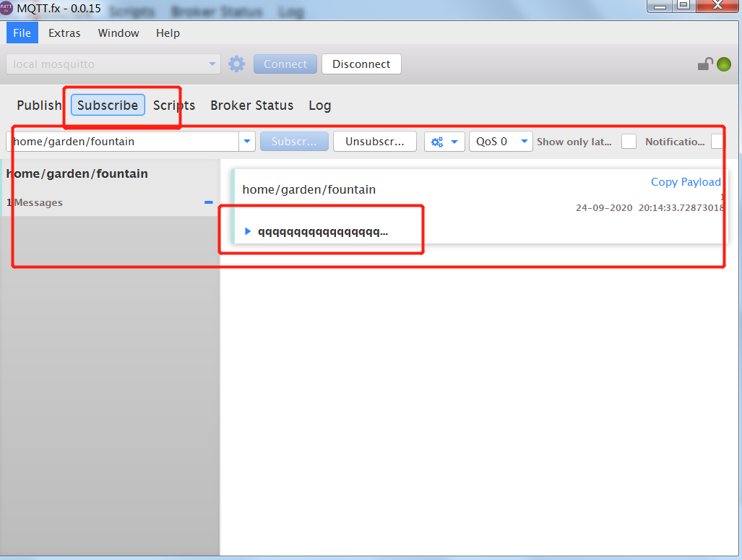Click the green connection status indicator
This screenshot has width=742, height=560.
[x=724, y=64]
